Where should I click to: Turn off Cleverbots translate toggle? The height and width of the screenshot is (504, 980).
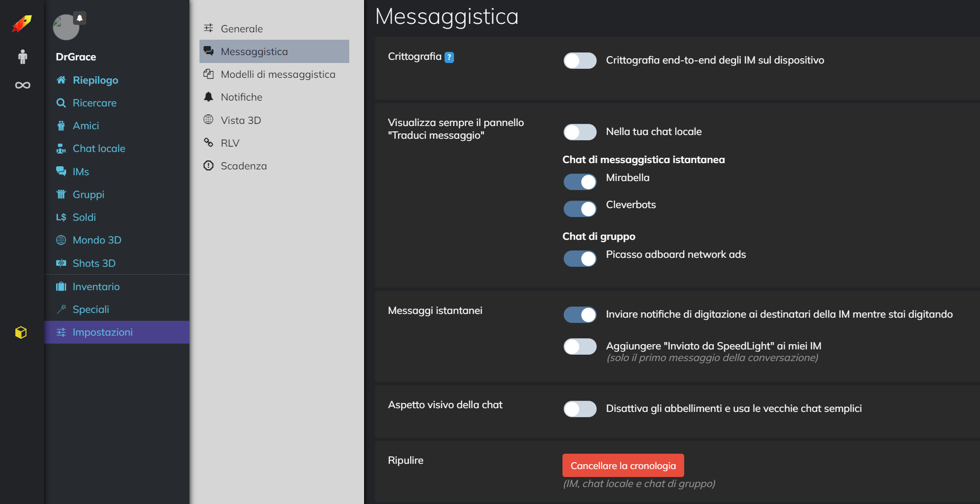tap(580, 209)
